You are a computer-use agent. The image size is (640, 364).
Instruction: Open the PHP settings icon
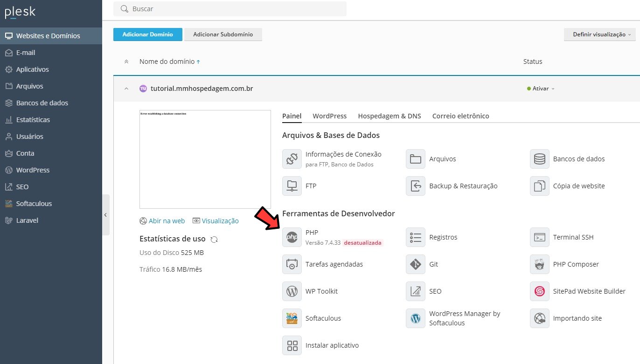(292, 237)
